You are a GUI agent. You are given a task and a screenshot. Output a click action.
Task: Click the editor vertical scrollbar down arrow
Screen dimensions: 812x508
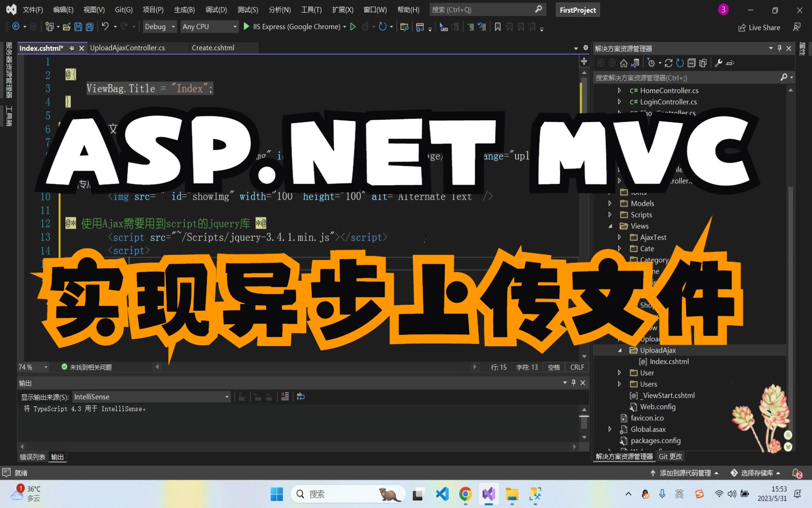point(584,356)
